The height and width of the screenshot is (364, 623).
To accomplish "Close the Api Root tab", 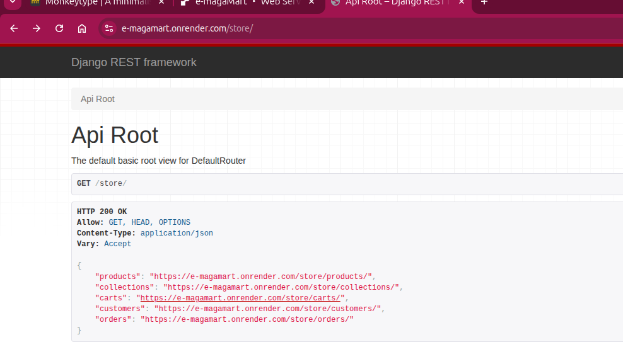I will tap(462, 3).
